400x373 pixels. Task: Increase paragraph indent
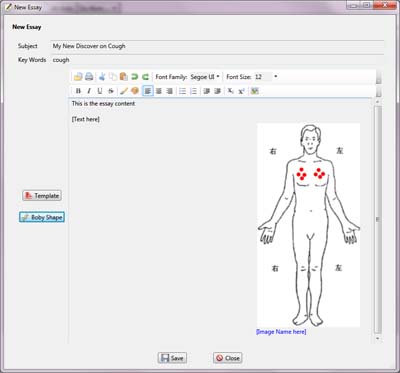(217, 91)
